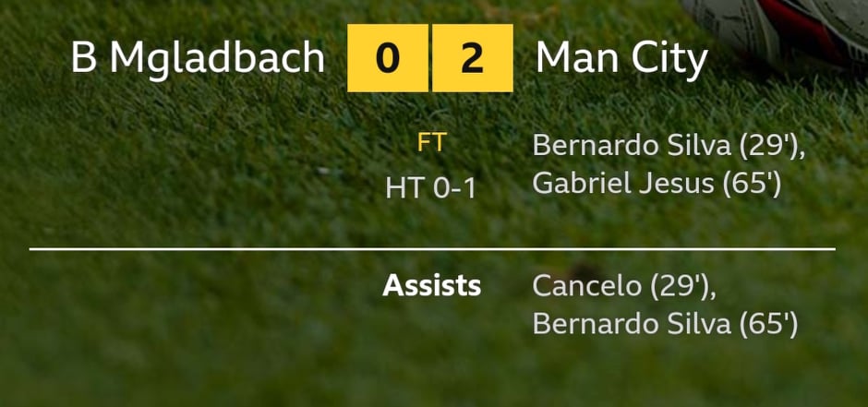Select Bernardo Silva (65') assist entry
Screen dimensions: 868x407
(665, 324)
